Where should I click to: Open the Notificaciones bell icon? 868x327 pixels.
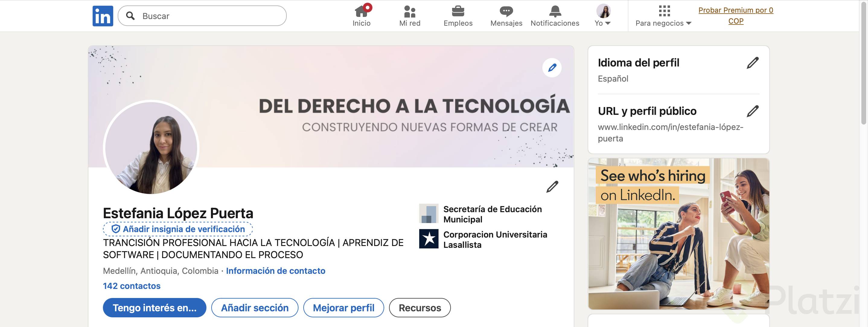(x=555, y=12)
